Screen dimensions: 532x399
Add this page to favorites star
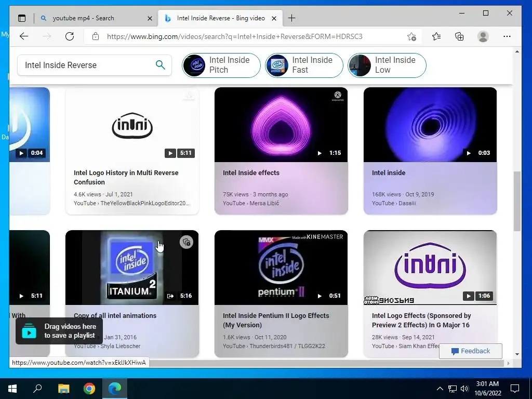411,37
